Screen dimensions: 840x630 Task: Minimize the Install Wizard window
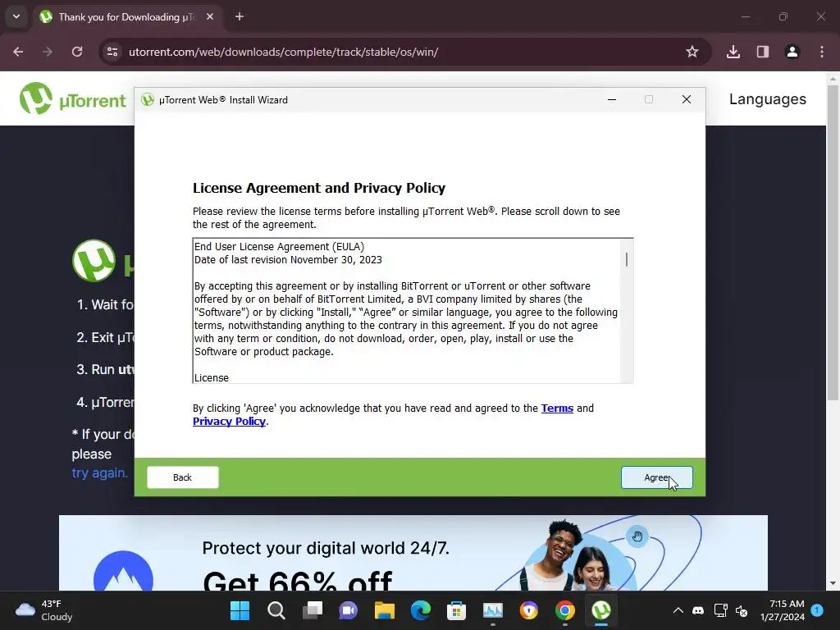coord(612,99)
